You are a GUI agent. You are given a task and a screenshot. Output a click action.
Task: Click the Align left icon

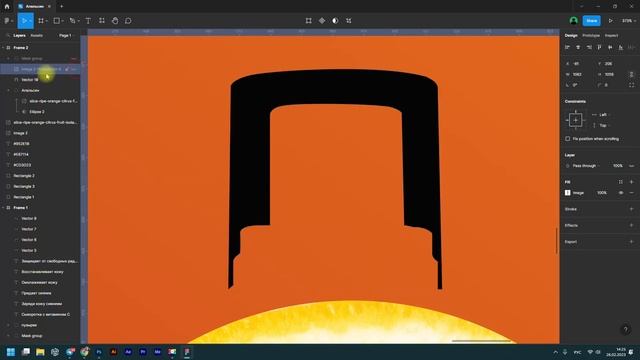click(x=567, y=47)
